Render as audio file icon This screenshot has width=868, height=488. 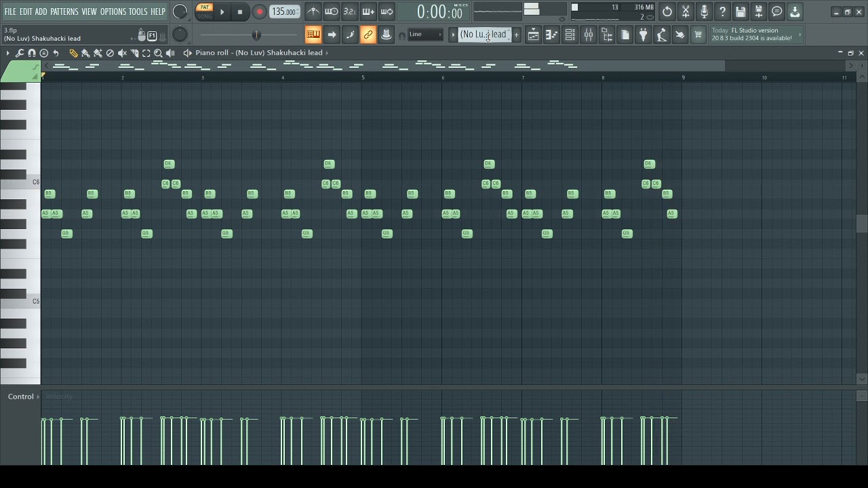(x=759, y=12)
